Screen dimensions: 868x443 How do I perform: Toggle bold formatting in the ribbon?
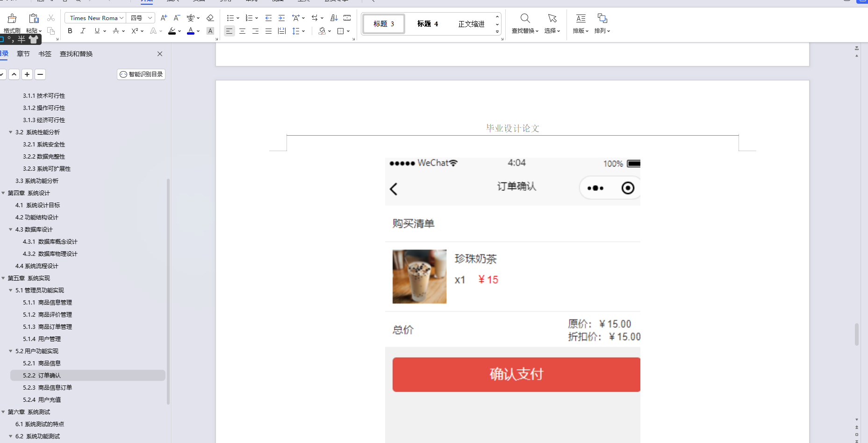pos(70,31)
